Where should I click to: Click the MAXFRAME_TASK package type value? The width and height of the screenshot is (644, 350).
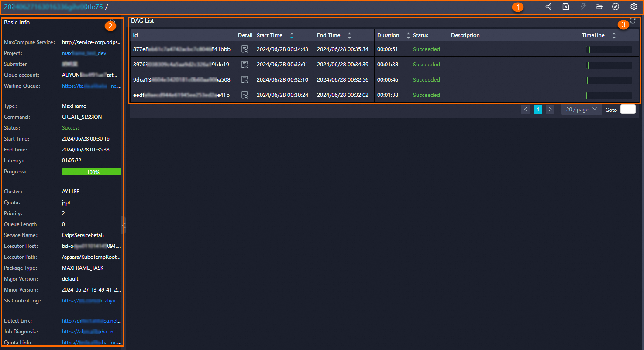(83, 268)
